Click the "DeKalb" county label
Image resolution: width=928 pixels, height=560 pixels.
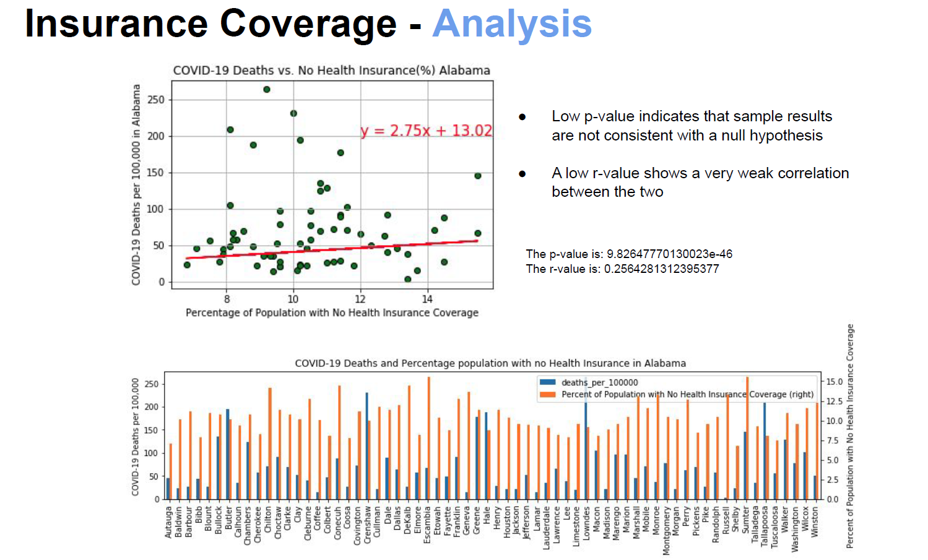coord(407,520)
